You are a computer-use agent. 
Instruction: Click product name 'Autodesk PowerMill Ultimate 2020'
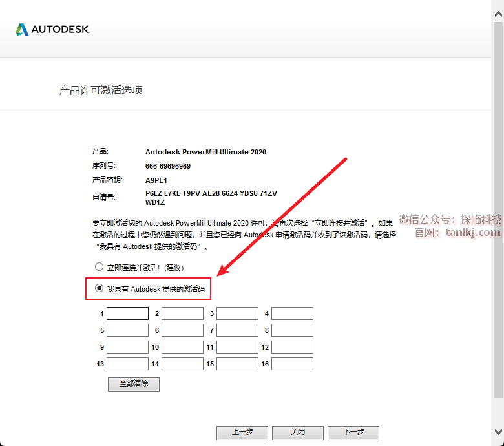pos(205,152)
